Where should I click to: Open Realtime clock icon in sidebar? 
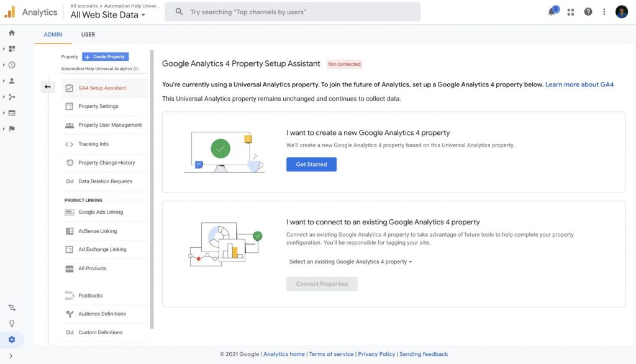point(12,65)
